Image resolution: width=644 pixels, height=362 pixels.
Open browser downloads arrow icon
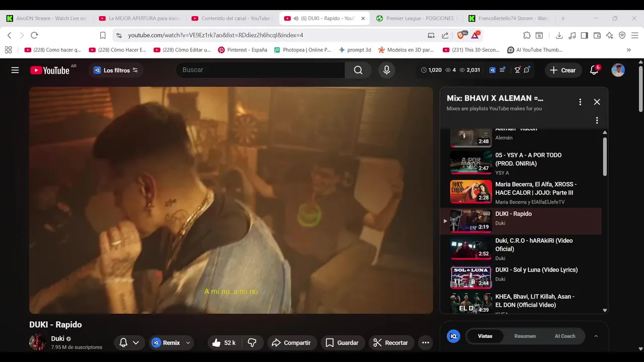click(559, 35)
